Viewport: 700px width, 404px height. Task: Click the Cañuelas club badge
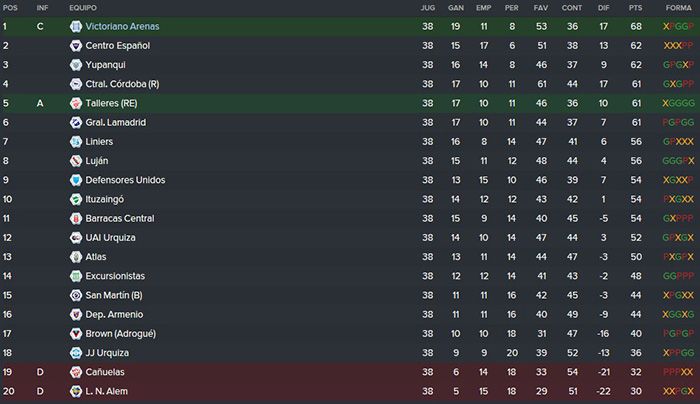pyautogui.click(x=76, y=372)
